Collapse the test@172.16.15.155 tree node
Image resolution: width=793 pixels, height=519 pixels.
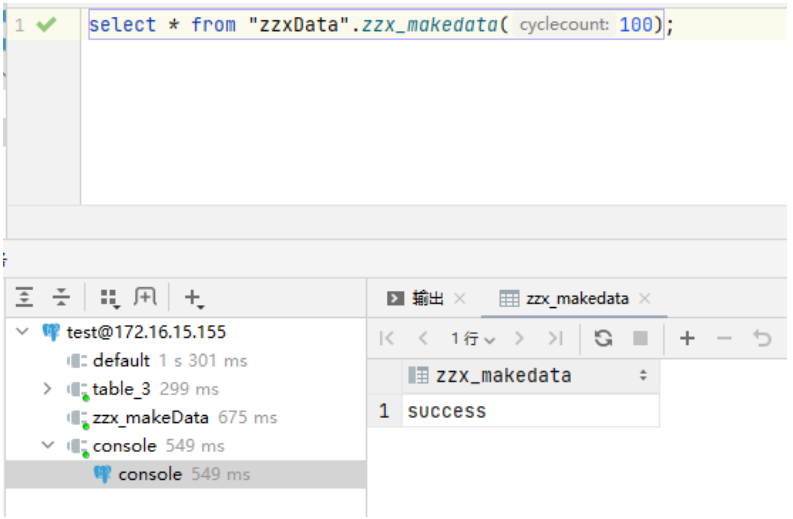click(x=23, y=332)
